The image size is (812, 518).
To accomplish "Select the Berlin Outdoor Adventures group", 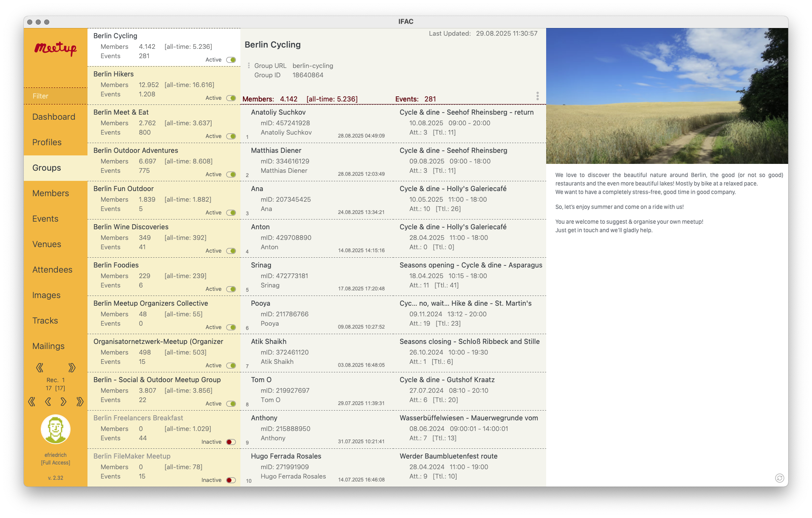I will (136, 151).
